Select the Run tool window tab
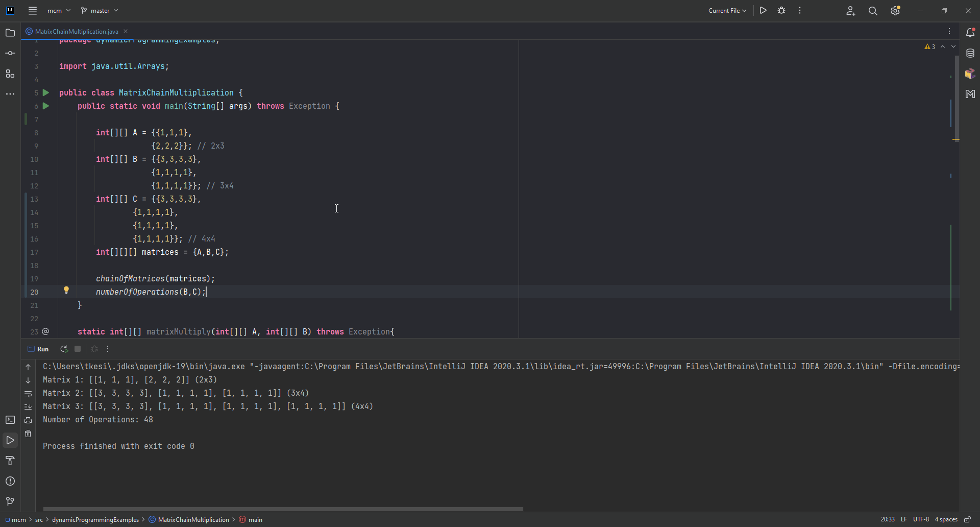Viewport: 980px width, 527px height. point(39,349)
